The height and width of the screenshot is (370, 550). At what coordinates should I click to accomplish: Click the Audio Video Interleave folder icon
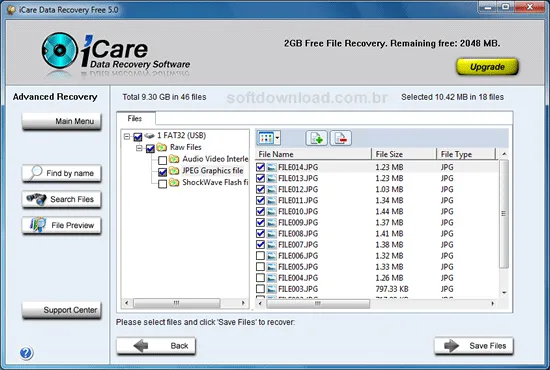[x=174, y=159]
